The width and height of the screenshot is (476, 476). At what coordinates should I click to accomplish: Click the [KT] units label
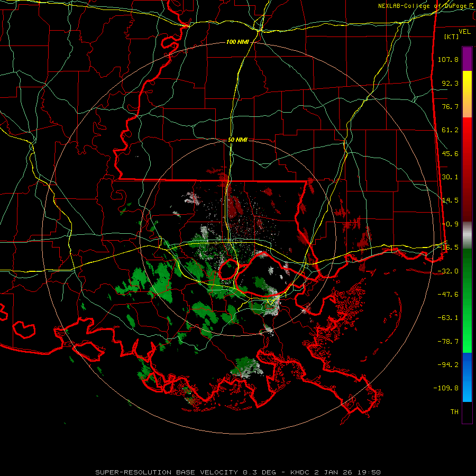(452, 36)
